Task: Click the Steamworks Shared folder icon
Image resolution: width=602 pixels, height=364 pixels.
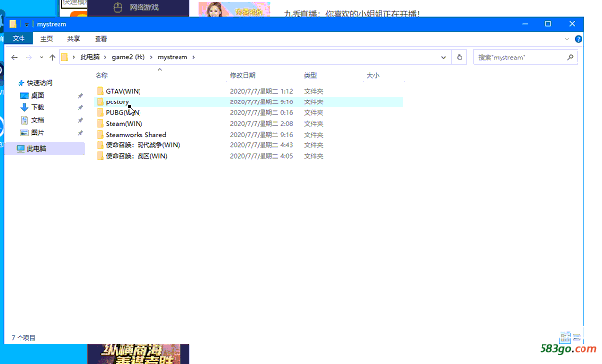Action: [100, 135]
